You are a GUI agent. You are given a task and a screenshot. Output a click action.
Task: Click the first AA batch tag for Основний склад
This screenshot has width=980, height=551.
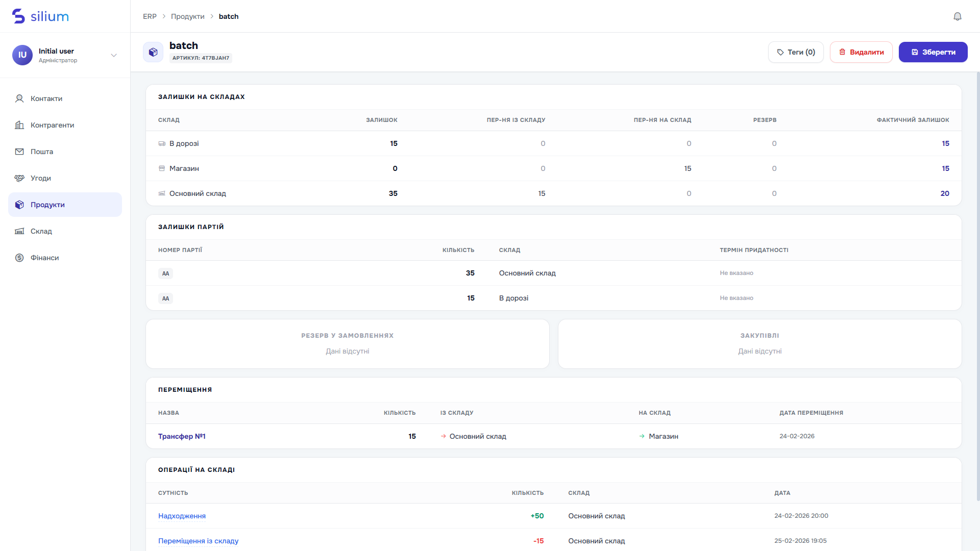[165, 273]
